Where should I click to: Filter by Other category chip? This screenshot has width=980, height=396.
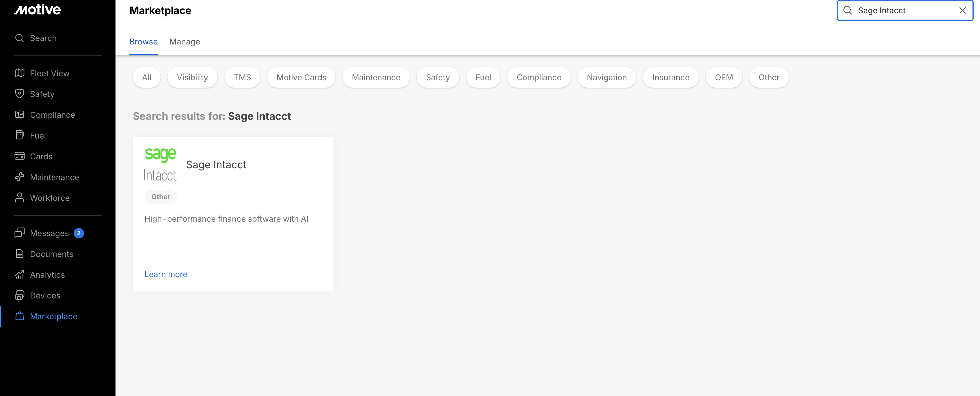pos(769,77)
